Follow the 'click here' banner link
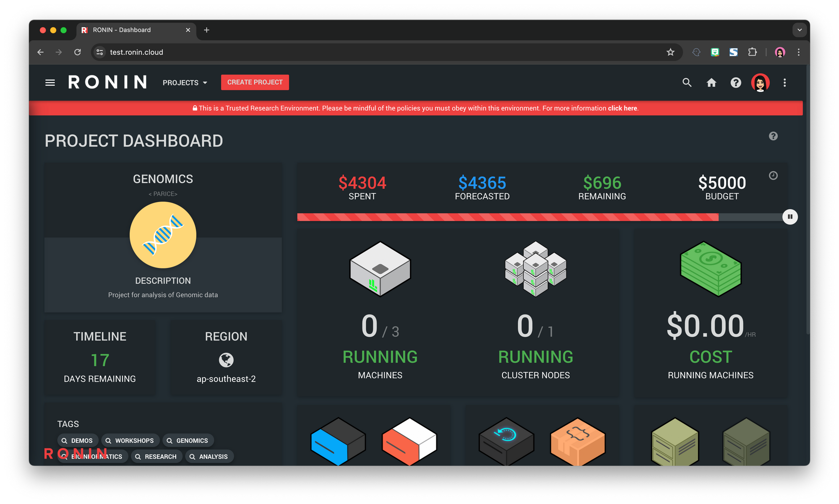Screen dimensions: 839x504 (x=622, y=108)
